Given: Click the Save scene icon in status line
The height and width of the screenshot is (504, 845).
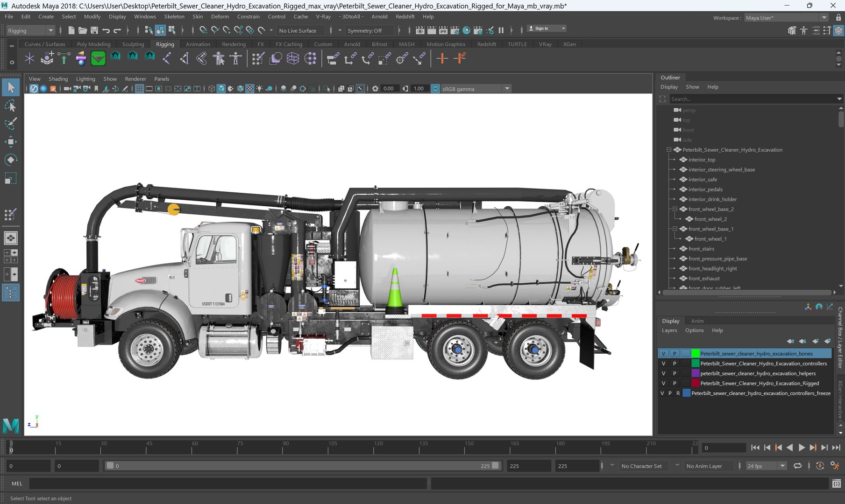Looking at the screenshot, I should pyautogui.click(x=94, y=30).
